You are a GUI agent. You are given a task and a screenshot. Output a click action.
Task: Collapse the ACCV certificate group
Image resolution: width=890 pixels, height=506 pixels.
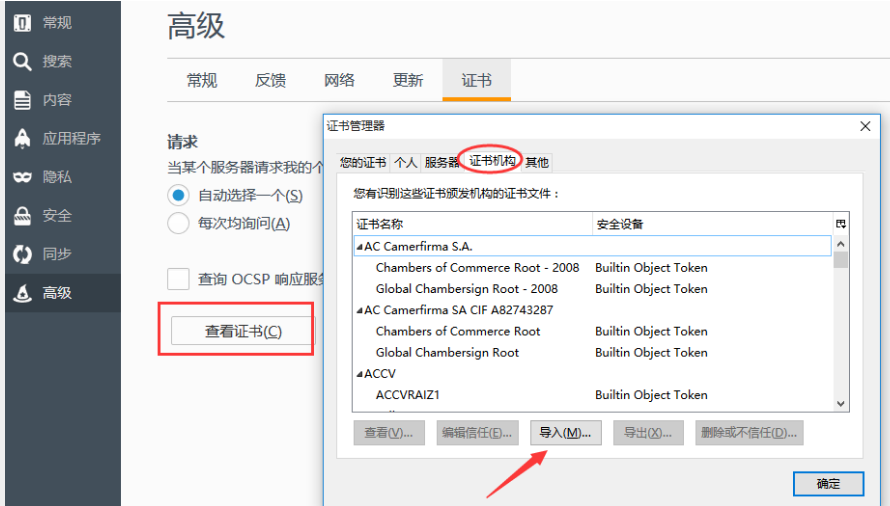pos(359,374)
